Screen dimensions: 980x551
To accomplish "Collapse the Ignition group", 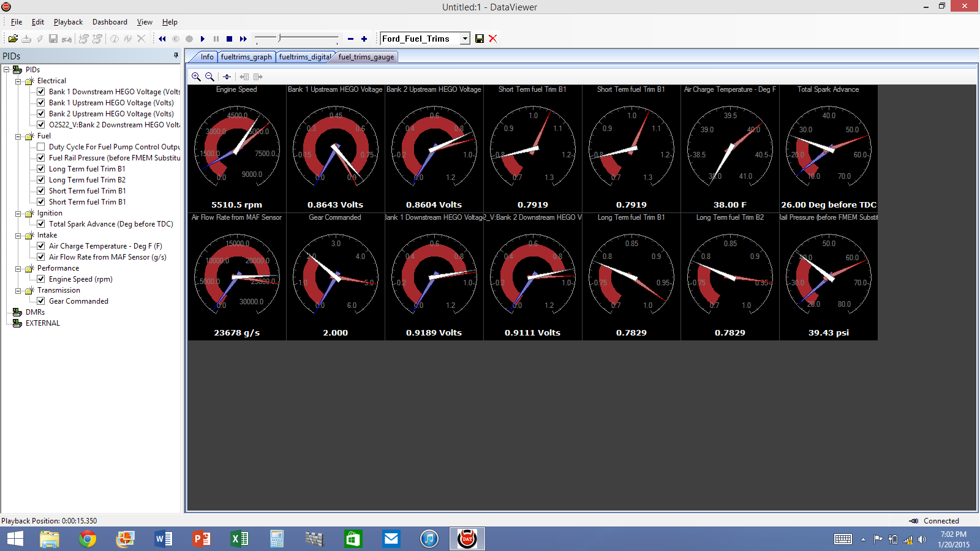I will click(x=18, y=213).
